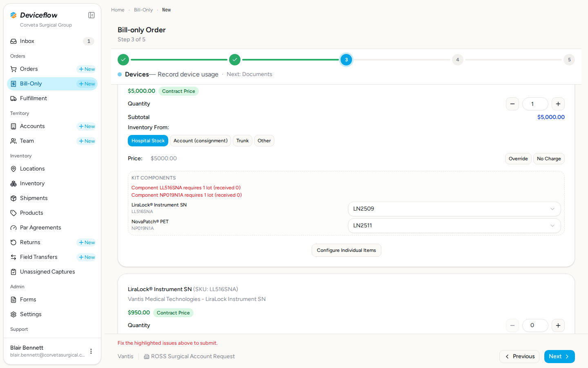Open Settings gear icon

coord(13,314)
